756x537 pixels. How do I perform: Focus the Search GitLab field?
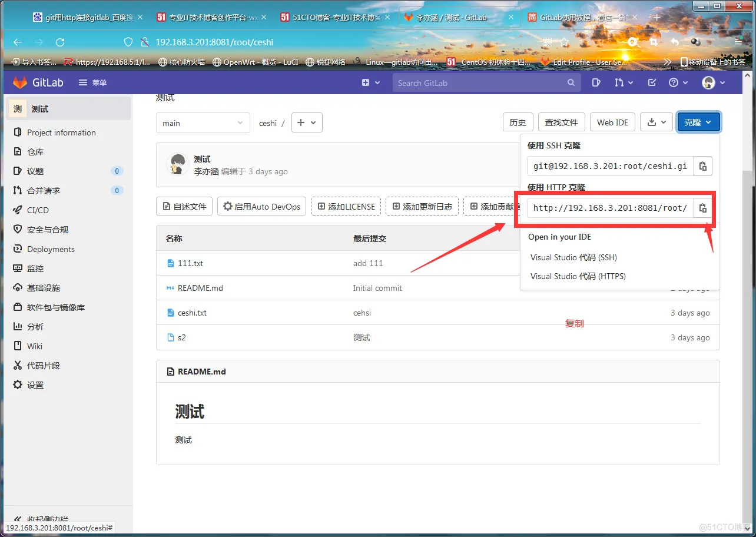pyautogui.click(x=486, y=83)
